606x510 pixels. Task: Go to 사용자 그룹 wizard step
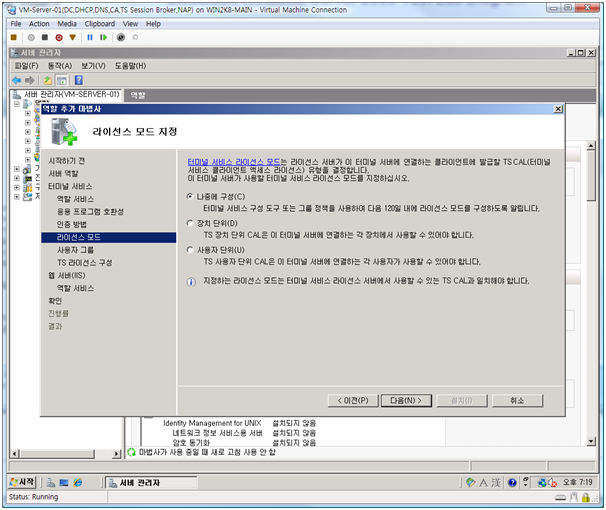click(x=75, y=250)
